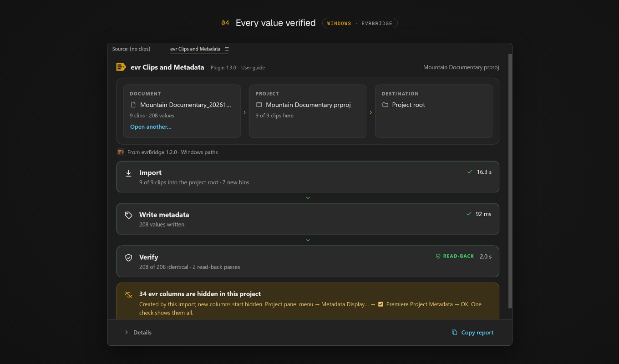
Task: Click the Plugin 1.3.0 version text
Action: 223,68
